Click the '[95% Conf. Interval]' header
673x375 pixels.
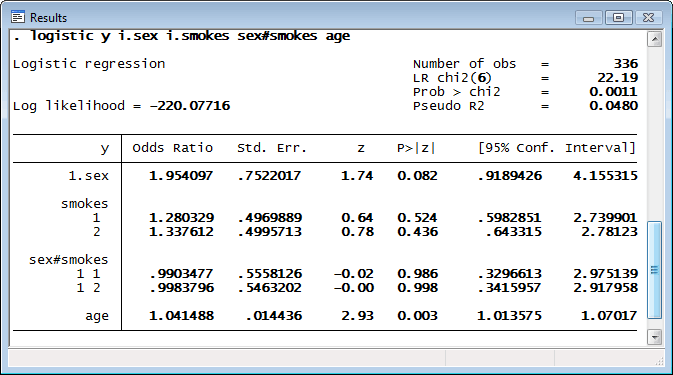[x=557, y=148]
